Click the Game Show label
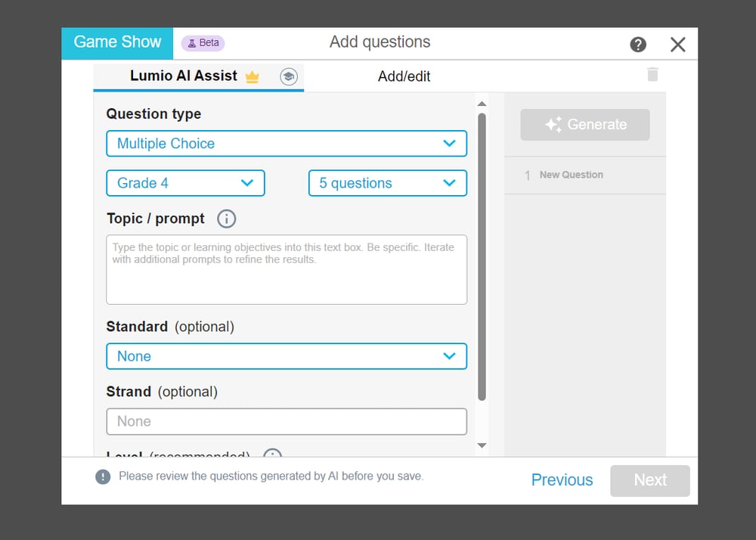The image size is (756, 540). coord(116,42)
